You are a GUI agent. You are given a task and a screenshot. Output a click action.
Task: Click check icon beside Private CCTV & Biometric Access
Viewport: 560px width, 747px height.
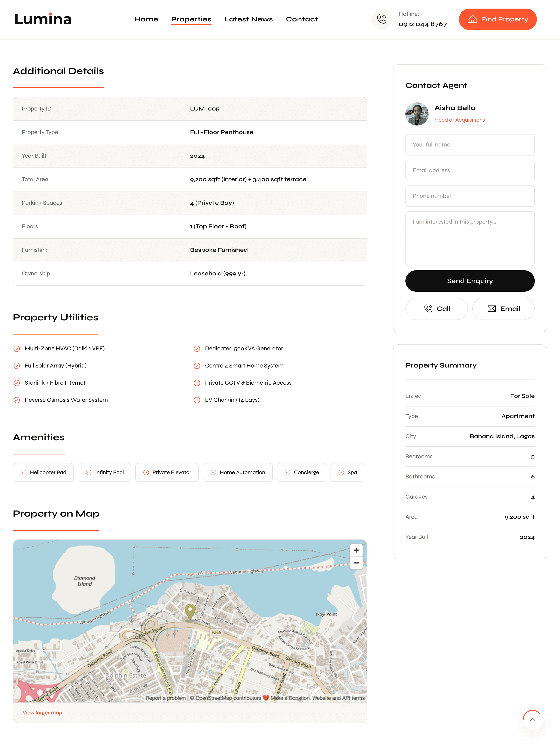coord(197,383)
